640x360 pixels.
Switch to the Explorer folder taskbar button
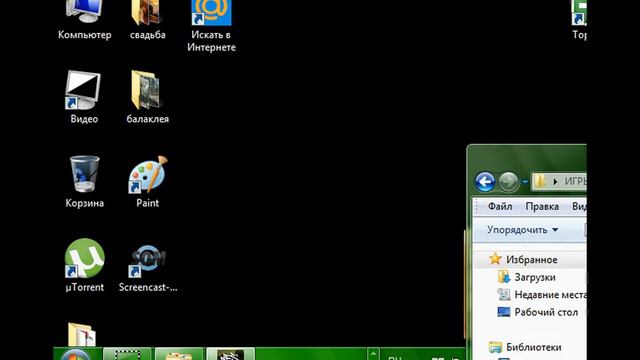click(x=179, y=354)
